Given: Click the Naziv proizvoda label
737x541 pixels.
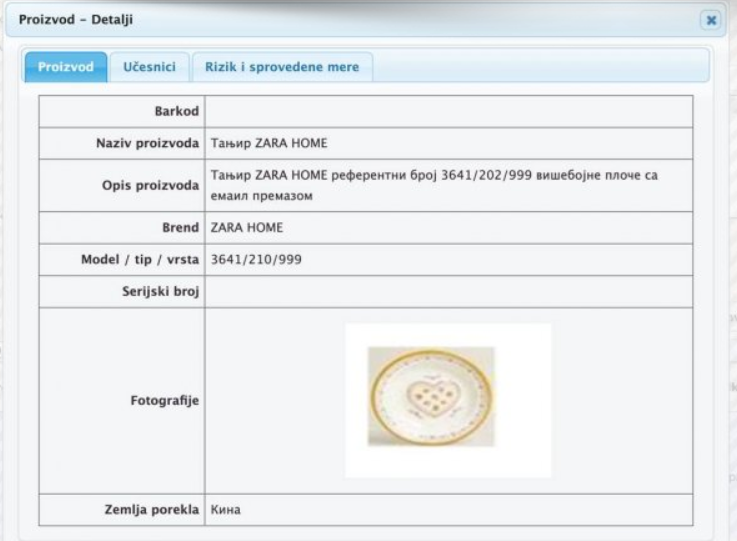Looking at the screenshot, I should click(x=145, y=143).
